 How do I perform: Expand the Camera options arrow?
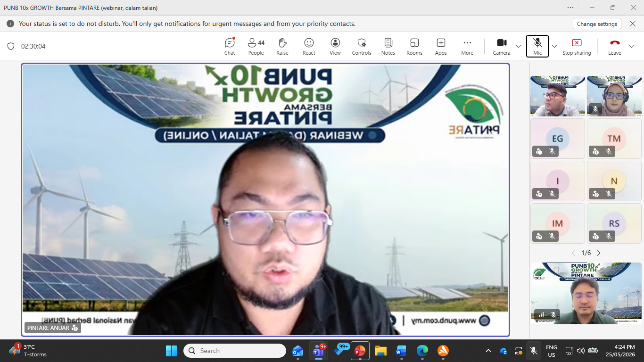pos(519,46)
